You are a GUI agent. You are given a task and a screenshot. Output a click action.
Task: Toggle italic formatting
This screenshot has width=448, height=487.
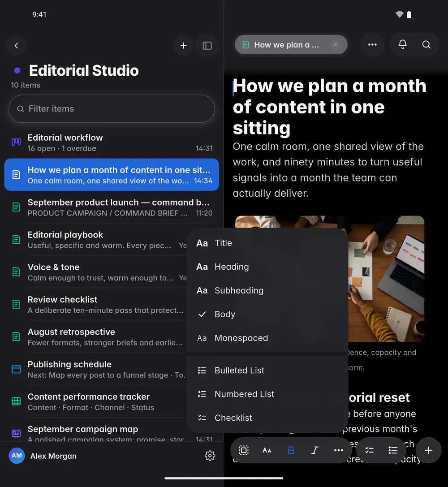(x=315, y=450)
